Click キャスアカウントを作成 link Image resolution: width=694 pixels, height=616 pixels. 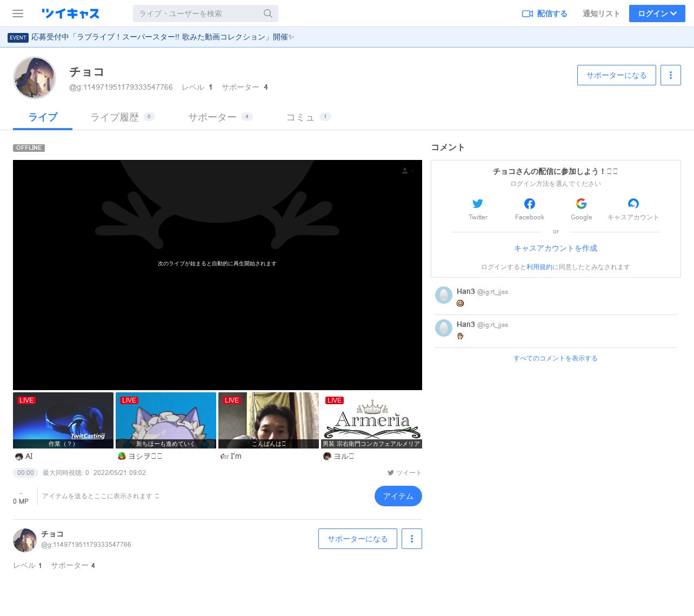(x=555, y=248)
